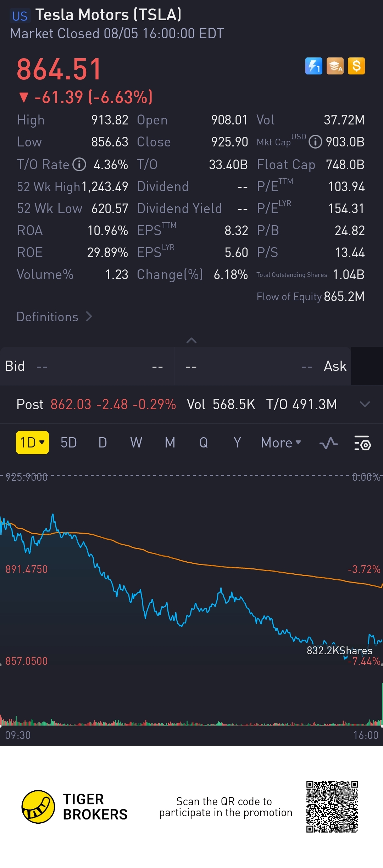This screenshot has width=383, height=868.
Task: Open the chart indicator wave icon
Action: coord(328,443)
